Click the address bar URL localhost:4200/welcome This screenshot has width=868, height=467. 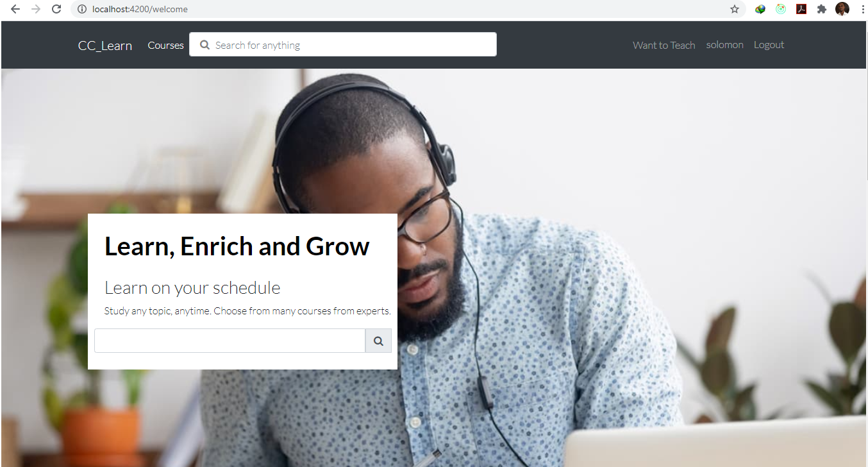click(x=140, y=9)
